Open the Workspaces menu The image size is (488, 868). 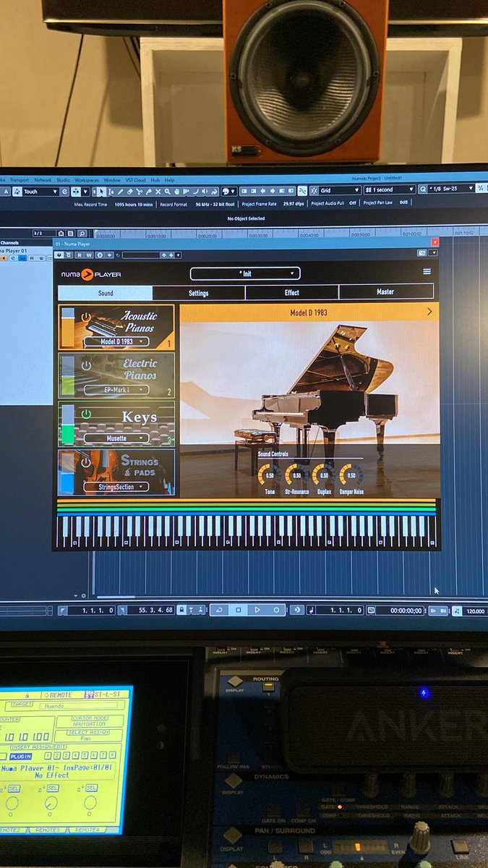[x=87, y=180]
